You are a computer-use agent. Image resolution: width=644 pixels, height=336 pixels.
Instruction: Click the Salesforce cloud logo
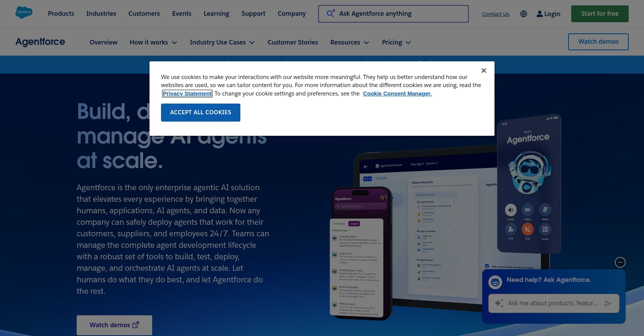[24, 13]
